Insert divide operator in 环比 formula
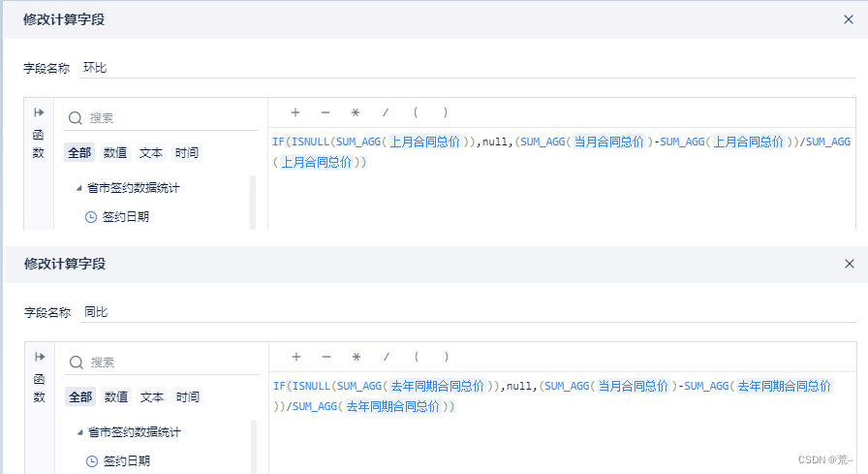 tap(386, 112)
